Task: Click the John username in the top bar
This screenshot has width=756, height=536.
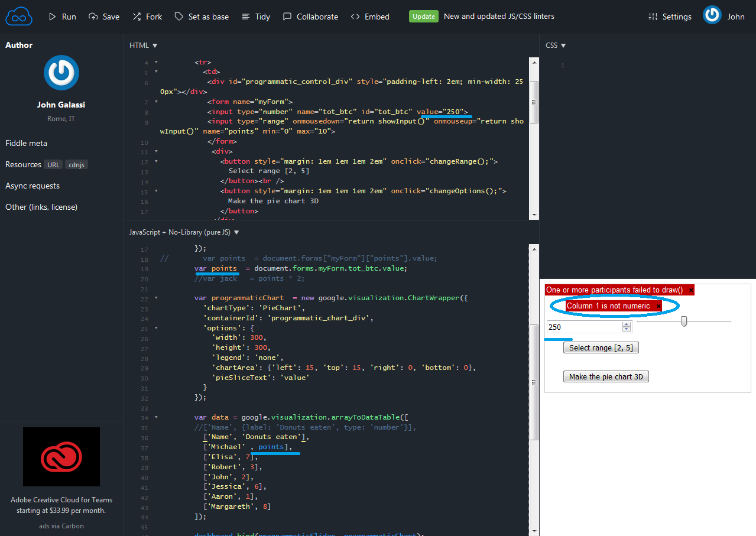Action: (736, 17)
